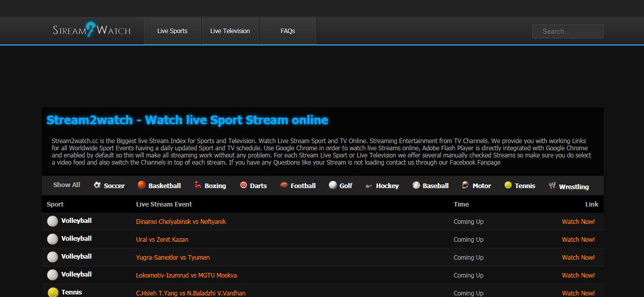Image resolution: width=644 pixels, height=297 pixels.
Task: Open Yugra-Samotlor vs Tyumen event
Action: [x=173, y=257]
